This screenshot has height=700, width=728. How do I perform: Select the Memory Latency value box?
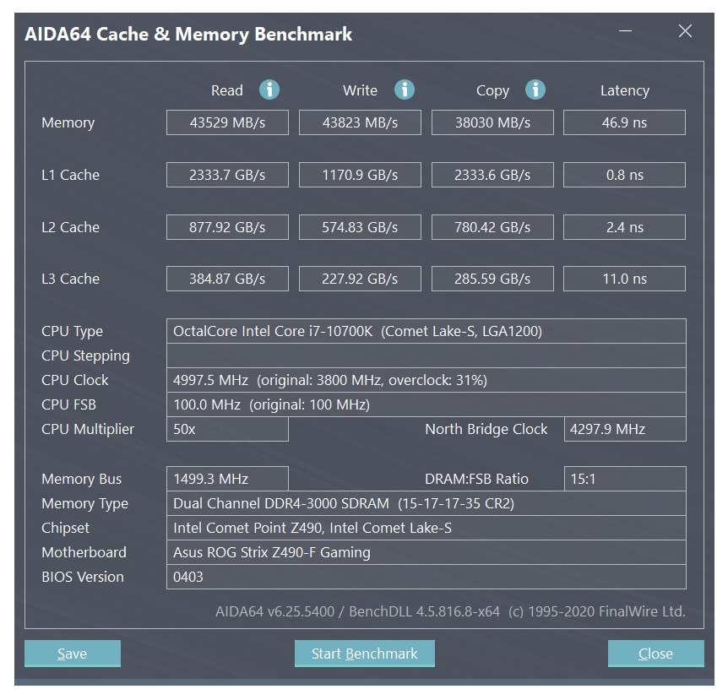[624, 122]
